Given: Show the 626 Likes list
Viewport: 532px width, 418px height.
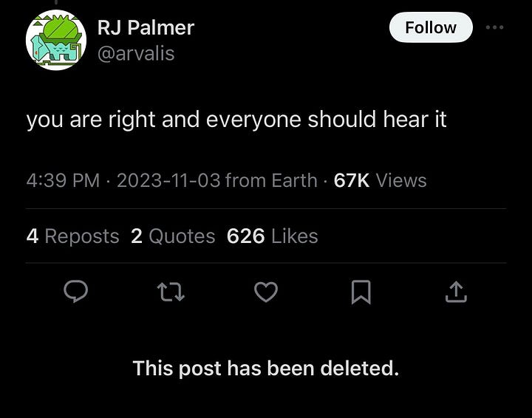Looking at the screenshot, I should click(273, 236).
